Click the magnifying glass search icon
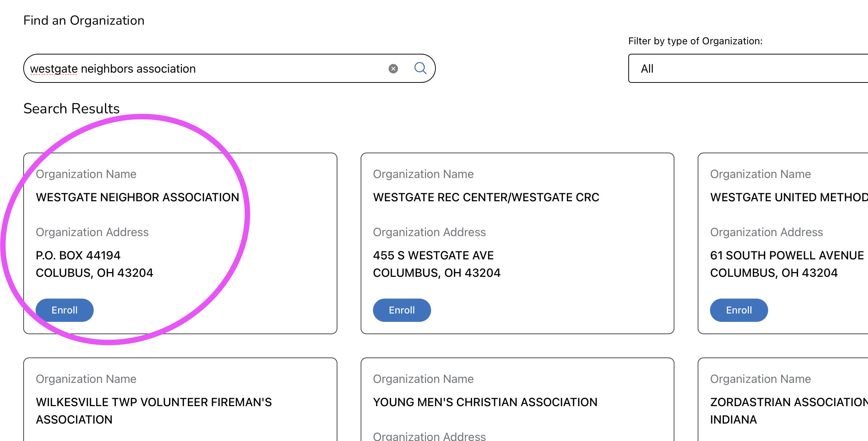Viewport: 868px width, 441px height. pyautogui.click(x=420, y=68)
